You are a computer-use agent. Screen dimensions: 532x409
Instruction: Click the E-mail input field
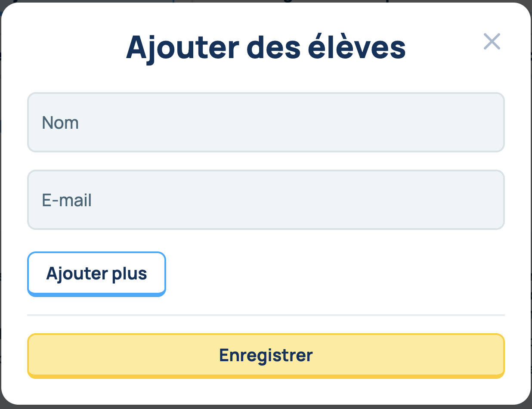266,200
